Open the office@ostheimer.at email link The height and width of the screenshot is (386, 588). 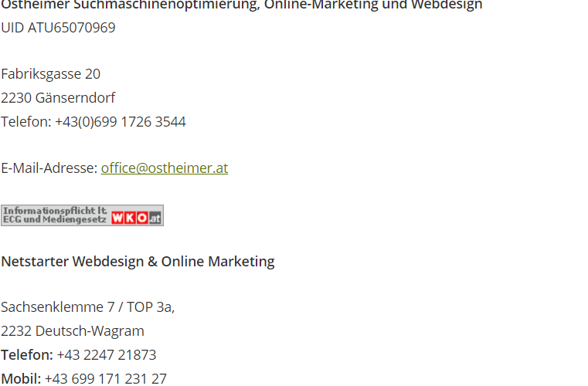tap(165, 168)
